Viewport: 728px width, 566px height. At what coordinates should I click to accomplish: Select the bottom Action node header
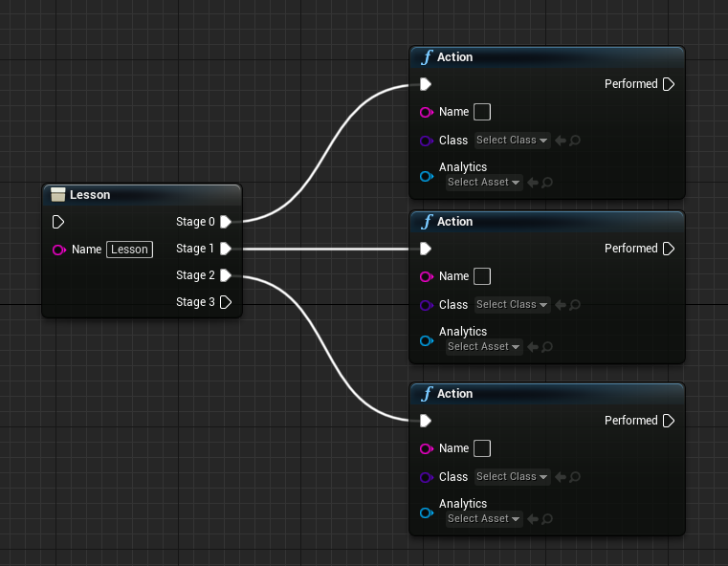coord(547,394)
